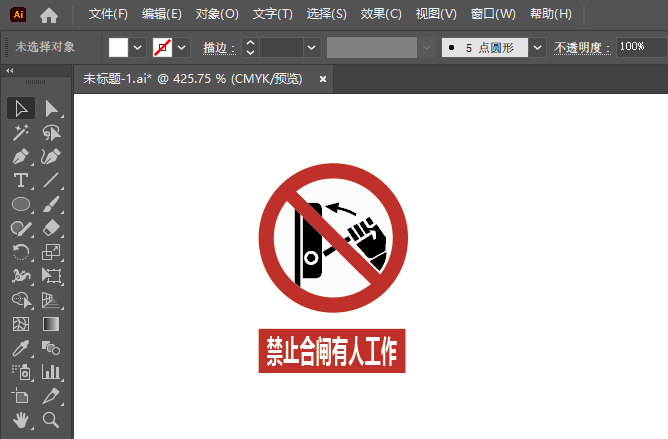Select the Hand tool
This screenshot has height=439, width=668.
(21, 420)
